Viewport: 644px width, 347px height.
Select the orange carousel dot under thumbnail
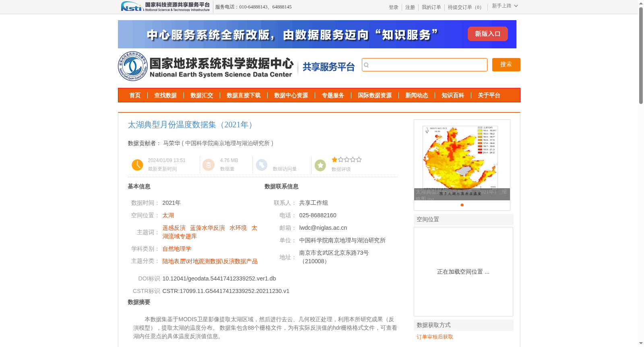point(462,205)
